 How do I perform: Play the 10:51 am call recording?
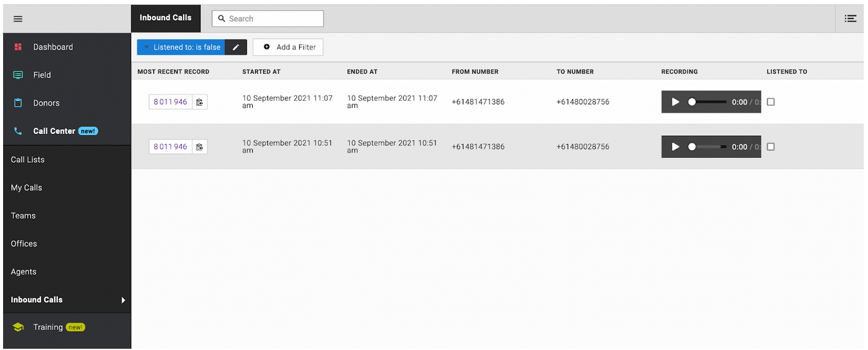coord(675,147)
